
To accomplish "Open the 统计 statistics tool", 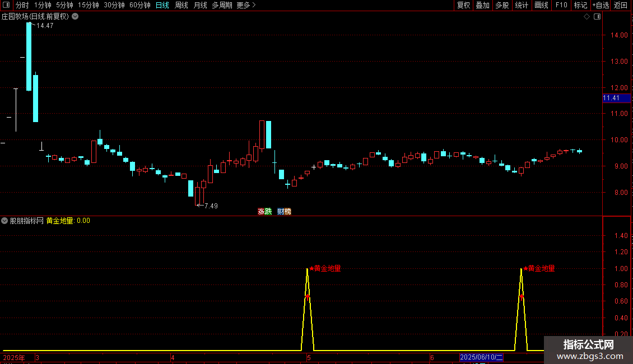I will click(522, 5).
